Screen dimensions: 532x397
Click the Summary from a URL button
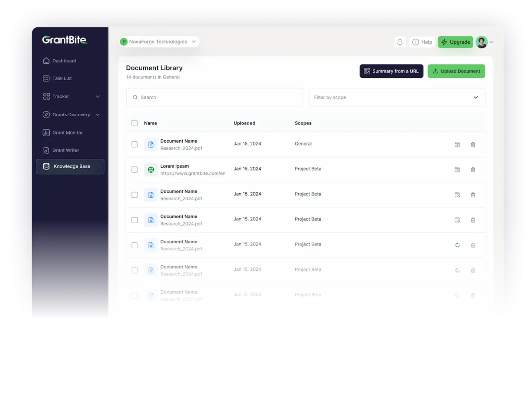[391, 71]
